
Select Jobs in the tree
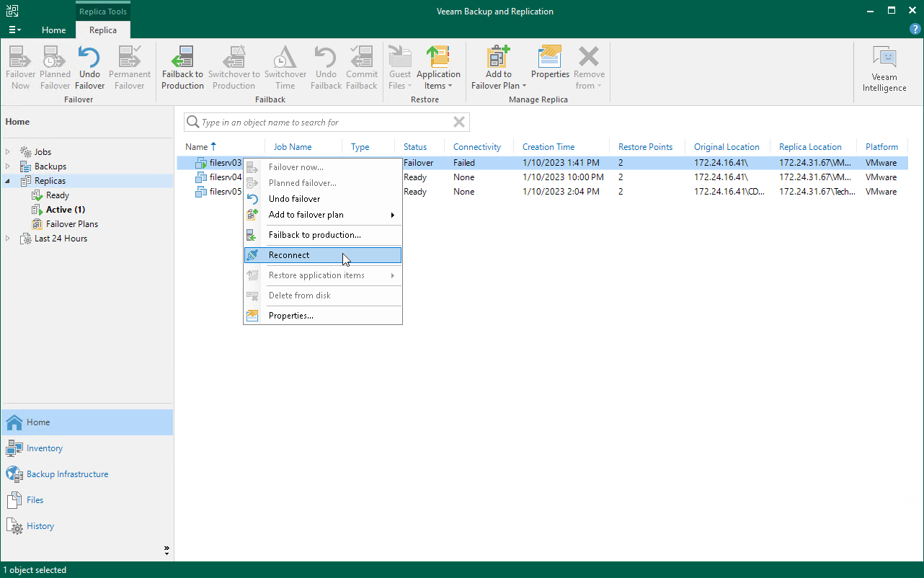pos(43,152)
